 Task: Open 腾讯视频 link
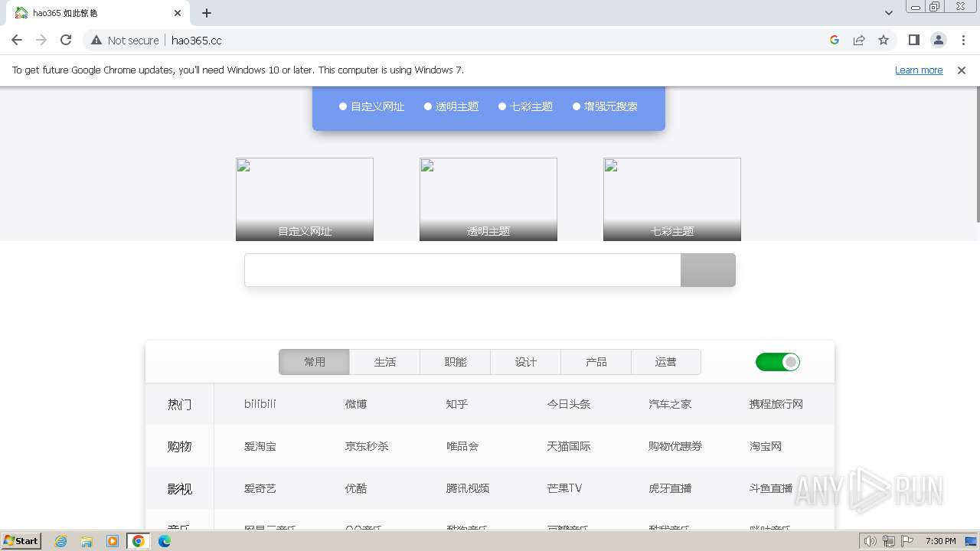468,488
